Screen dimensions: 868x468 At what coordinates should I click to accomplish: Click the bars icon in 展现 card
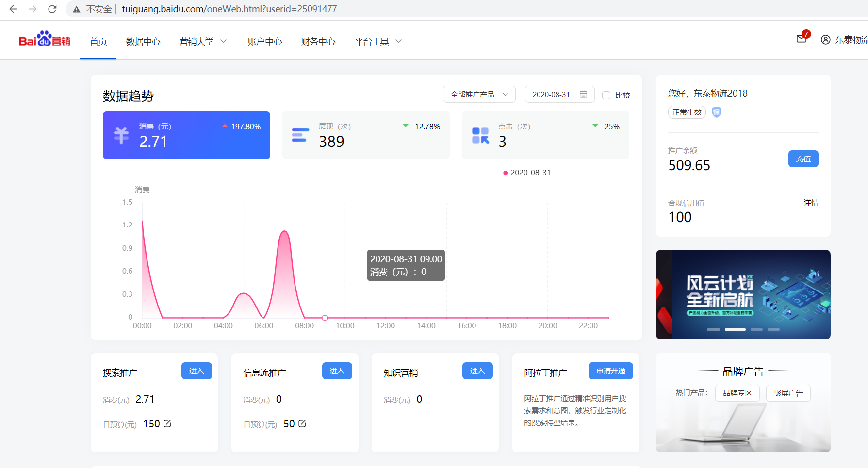tap(300, 135)
